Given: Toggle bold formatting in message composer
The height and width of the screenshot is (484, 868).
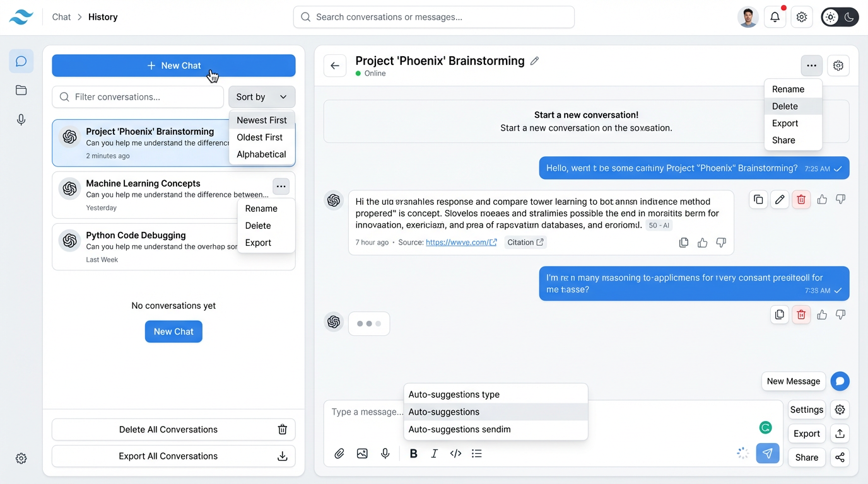Looking at the screenshot, I should [414, 454].
